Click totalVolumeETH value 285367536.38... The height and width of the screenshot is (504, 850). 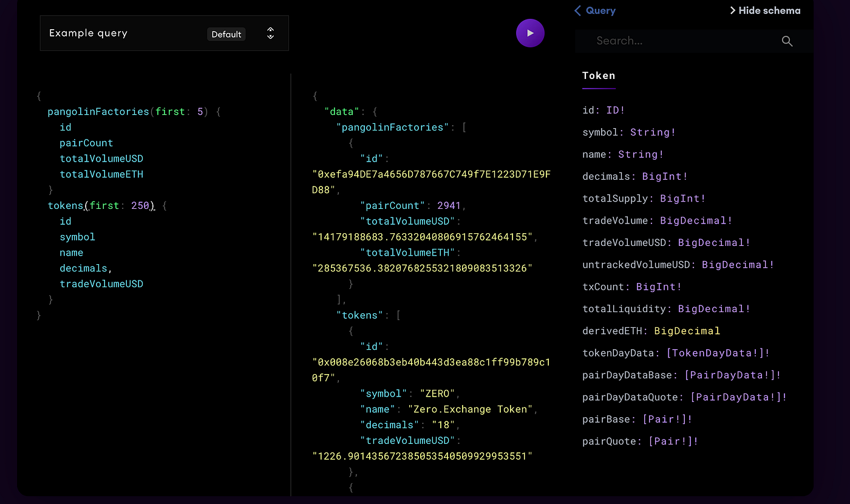tap(422, 268)
